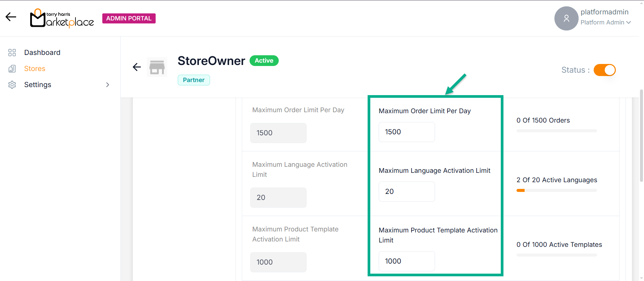Toggle the store Status switch off
The height and width of the screenshot is (281, 644).
(x=604, y=70)
